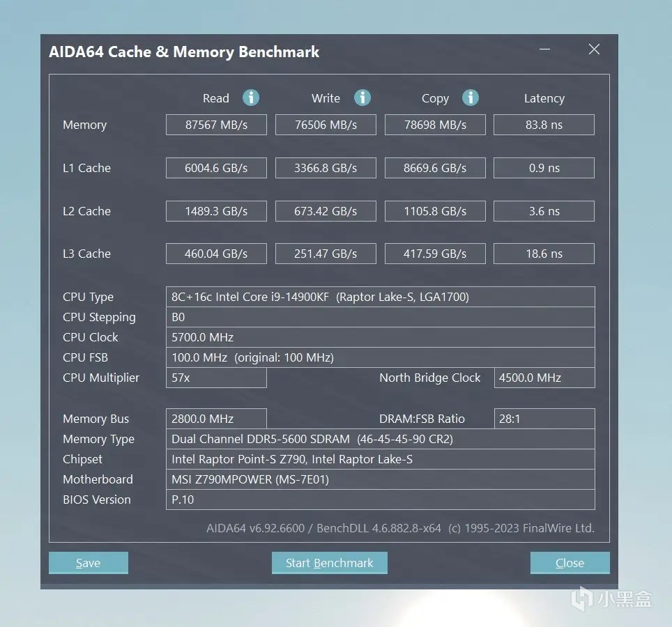Click the window title AIDA64 Cache & Memory Benchmark
This screenshot has height=627, width=672.
184,52
